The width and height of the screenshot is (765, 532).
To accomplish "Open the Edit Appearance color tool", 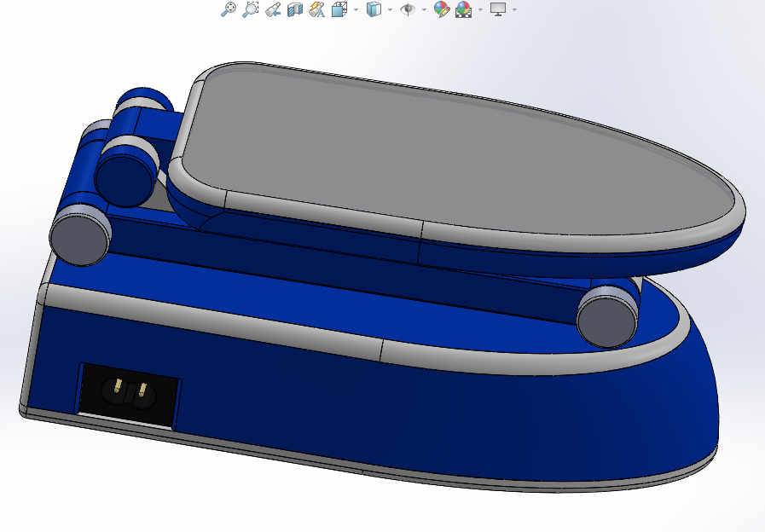I will click(x=441, y=9).
